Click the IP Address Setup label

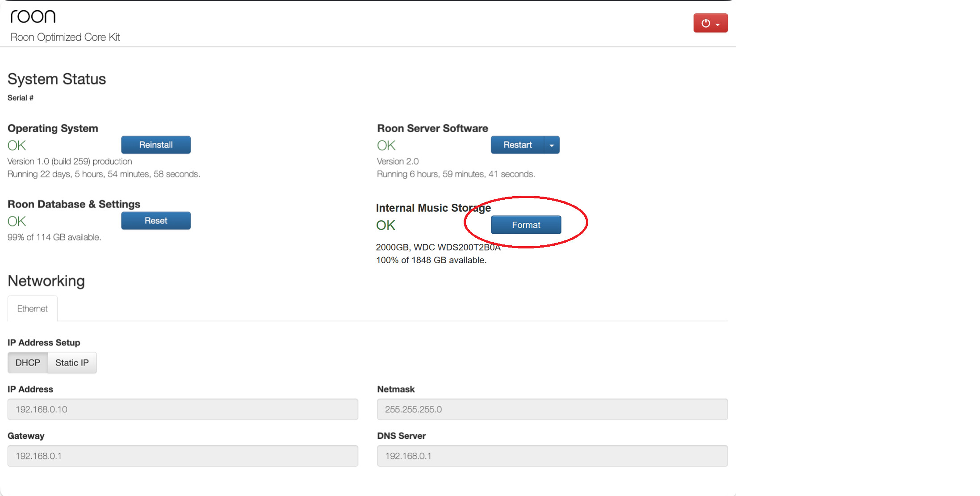point(44,343)
